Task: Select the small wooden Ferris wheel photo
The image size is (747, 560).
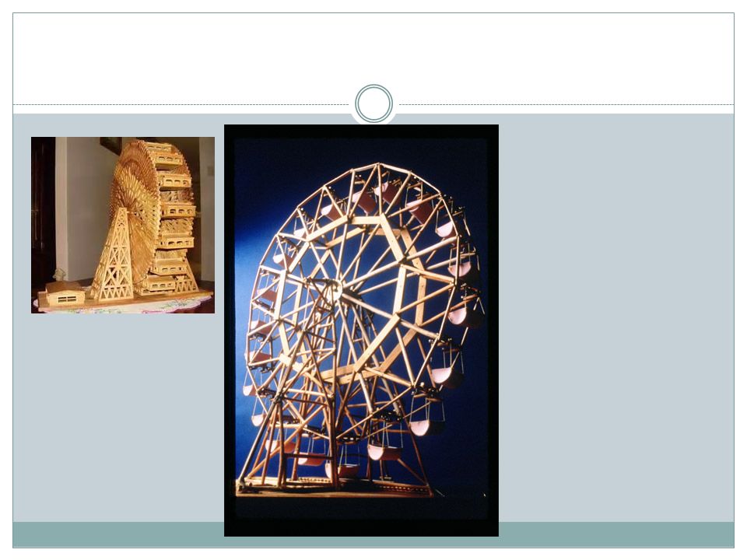Action: [123, 226]
